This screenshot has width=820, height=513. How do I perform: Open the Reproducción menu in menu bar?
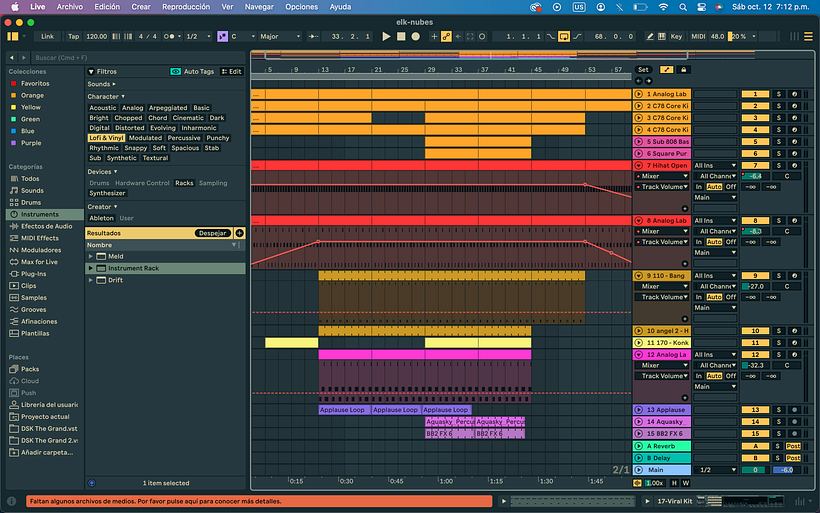pos(185,6)
